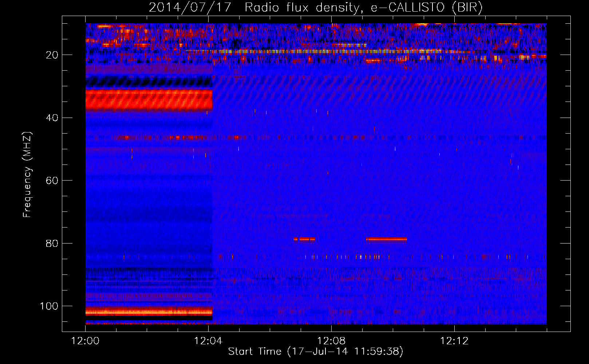The image size is (589, 364).
Task: Click the 'Start Time (17-Jul-14 11:59:38)' label
Action: [x=316, y=352]
